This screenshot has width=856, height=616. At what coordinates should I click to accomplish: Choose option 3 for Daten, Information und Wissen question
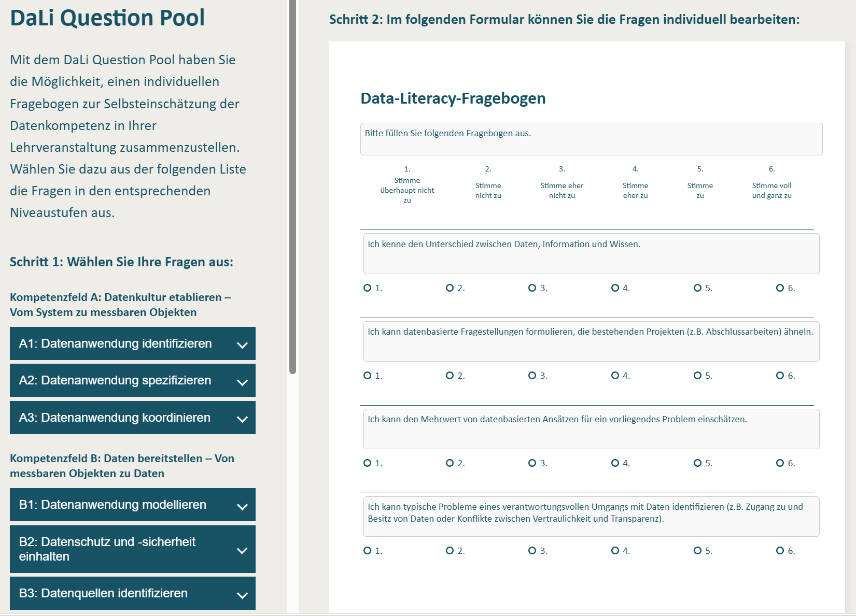click(x=532, y=288)
